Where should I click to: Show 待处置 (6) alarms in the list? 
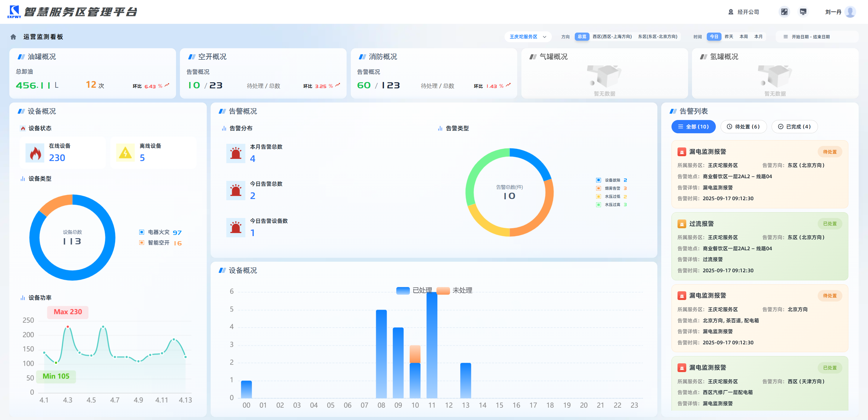coord(743,127)
